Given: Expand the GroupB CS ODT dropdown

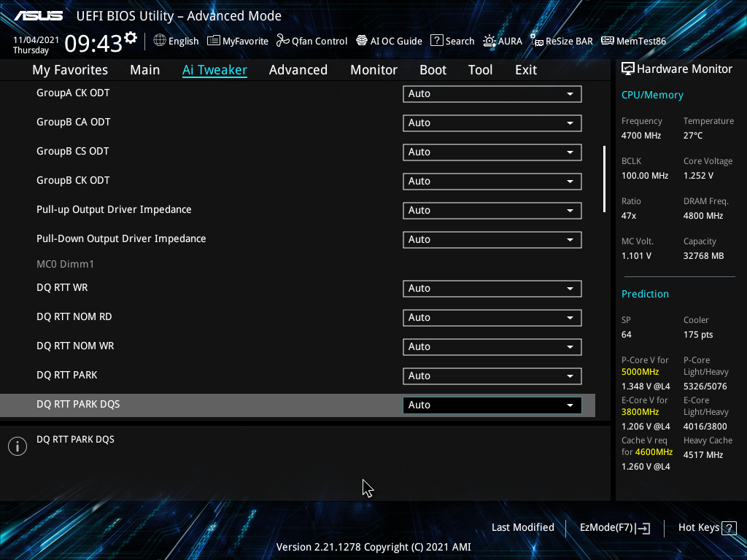Looking at the screenshot, I should click(492, 152).
